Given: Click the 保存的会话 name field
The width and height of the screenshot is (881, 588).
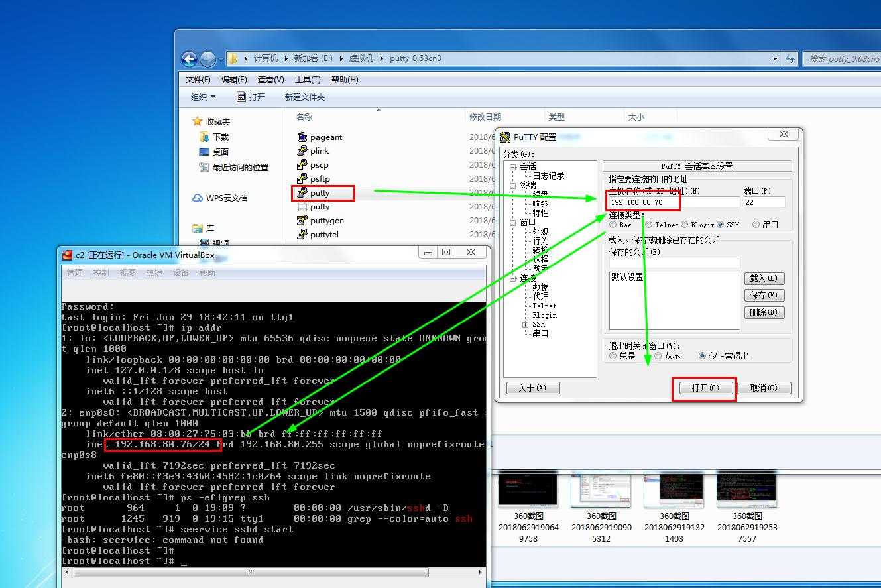Looking at the screenshot, I should point(674,263).
